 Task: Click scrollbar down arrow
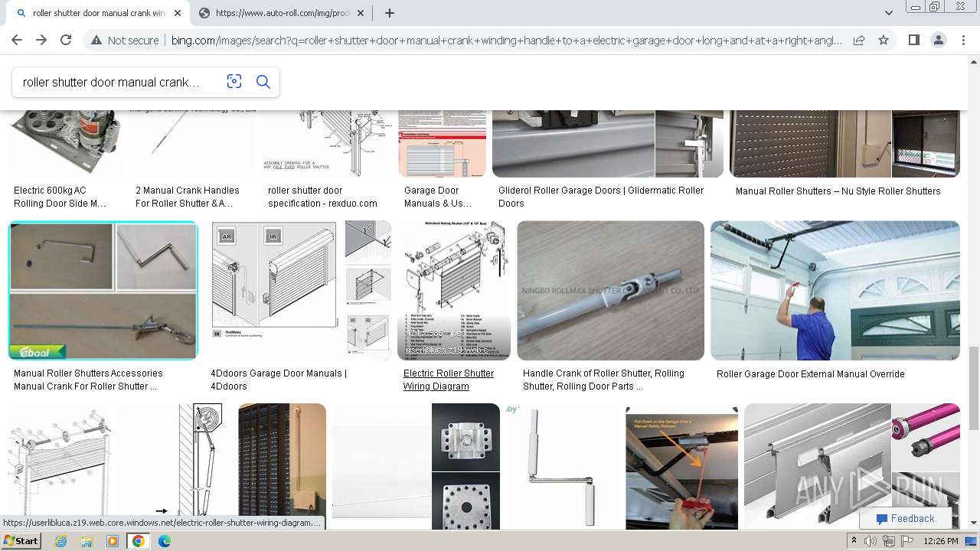coord(974,523)
